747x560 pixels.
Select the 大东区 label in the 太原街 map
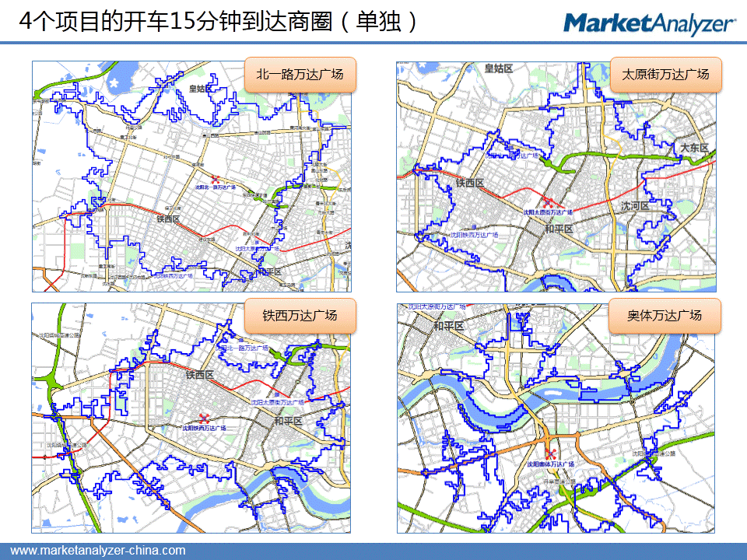(694, 147)
